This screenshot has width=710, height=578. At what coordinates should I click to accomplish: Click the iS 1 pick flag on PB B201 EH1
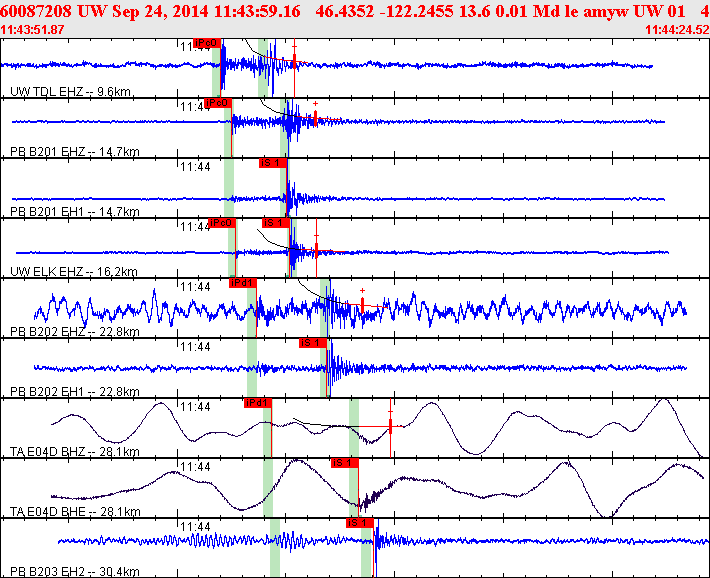[x=272, y=163]
